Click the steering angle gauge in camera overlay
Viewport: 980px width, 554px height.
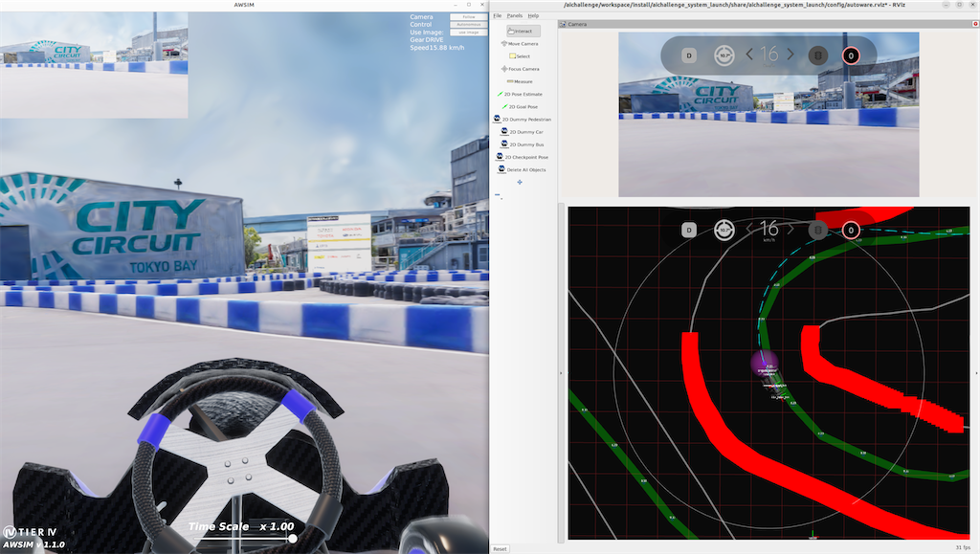[x=724, y=55]
